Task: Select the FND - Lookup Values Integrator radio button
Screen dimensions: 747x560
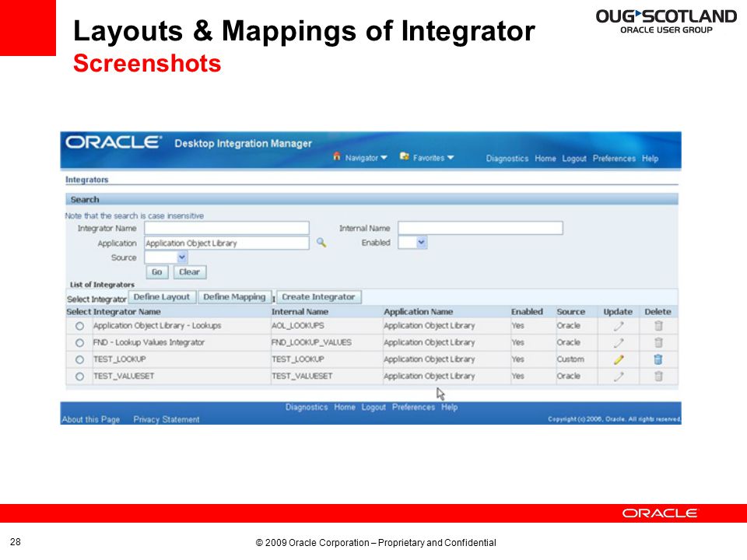Action: (79, 343)
